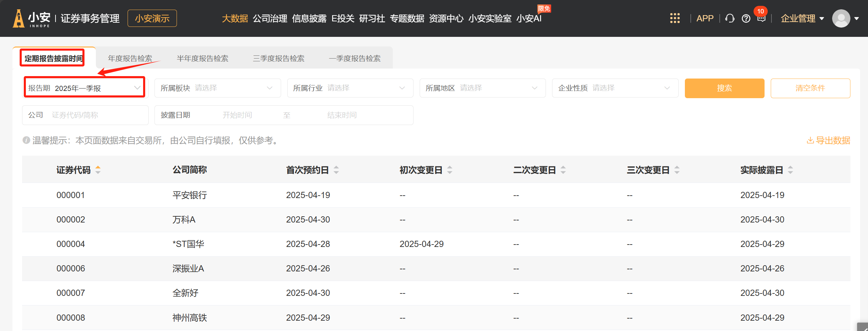Click the 披露日期 结束时间 field
This screenshot has height=331, width=868.
pos(342,115)
